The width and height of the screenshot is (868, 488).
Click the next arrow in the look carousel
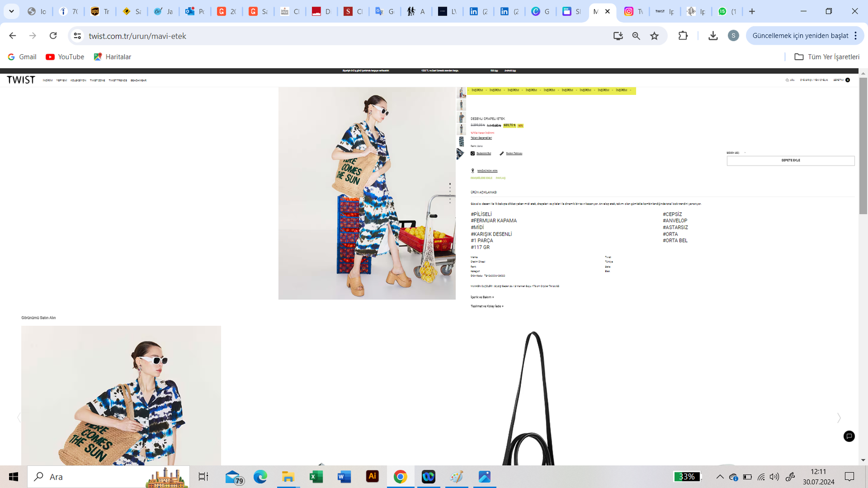pos(839,418)
